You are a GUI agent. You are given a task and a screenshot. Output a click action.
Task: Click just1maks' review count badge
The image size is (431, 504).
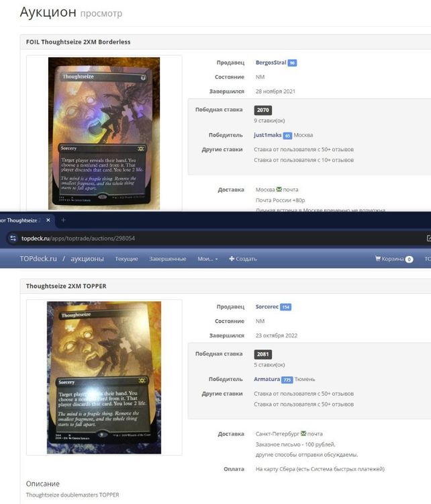(287, 136)
